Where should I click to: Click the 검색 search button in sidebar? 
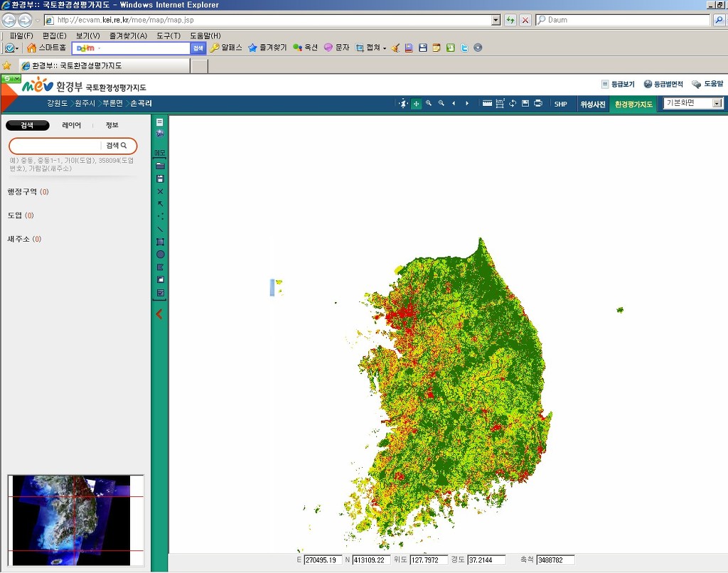[117, 146]
